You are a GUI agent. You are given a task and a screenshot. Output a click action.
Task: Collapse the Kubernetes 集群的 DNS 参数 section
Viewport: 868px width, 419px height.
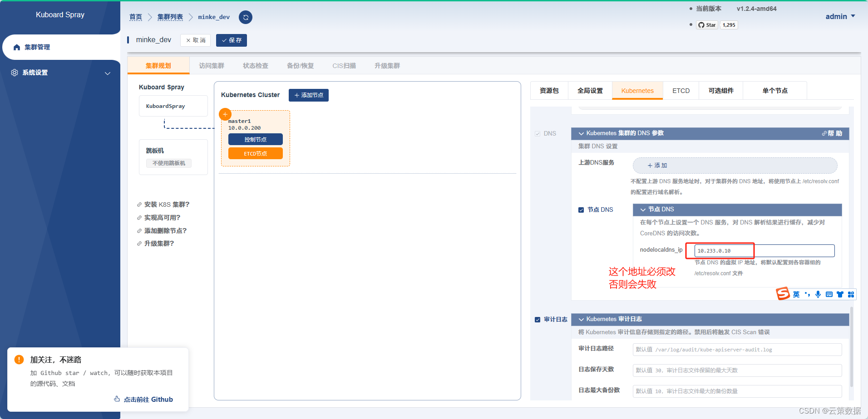click(710, 133)
